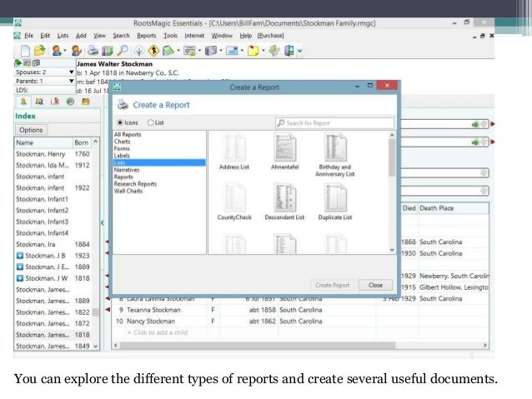Select Narratives in report categories

[x=127, y=170]
